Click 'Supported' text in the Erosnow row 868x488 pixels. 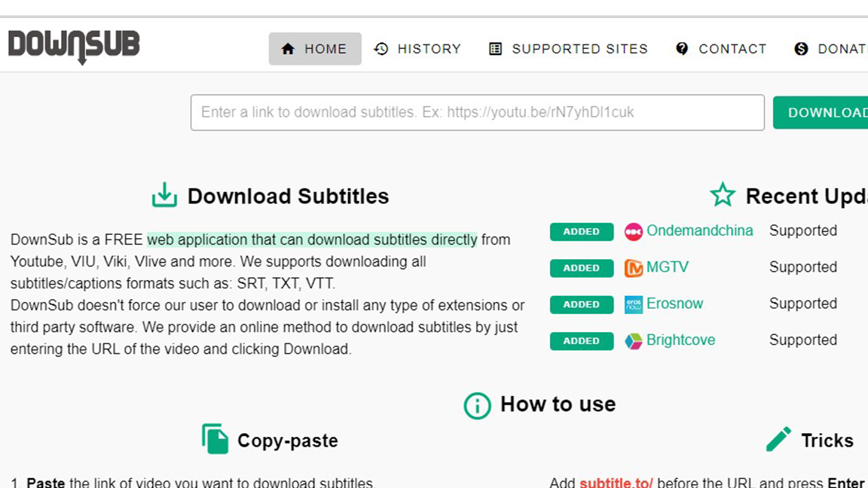[x=802, y=303]
